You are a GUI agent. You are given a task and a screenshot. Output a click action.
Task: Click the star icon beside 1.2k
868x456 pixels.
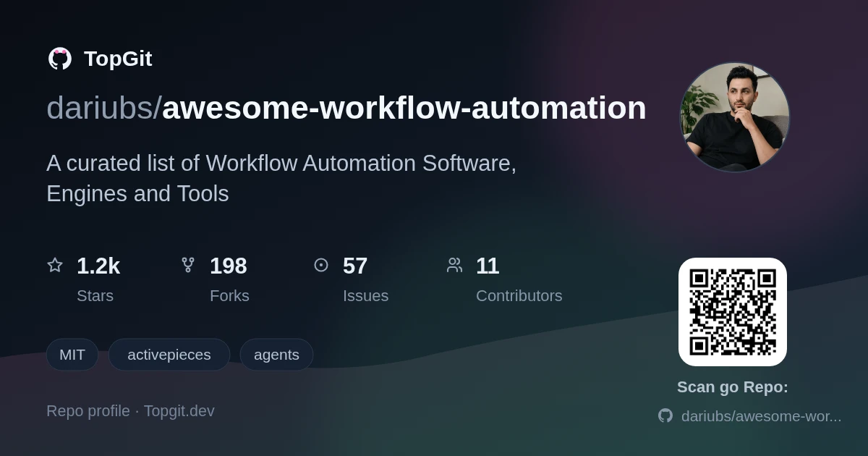(55, 265)
